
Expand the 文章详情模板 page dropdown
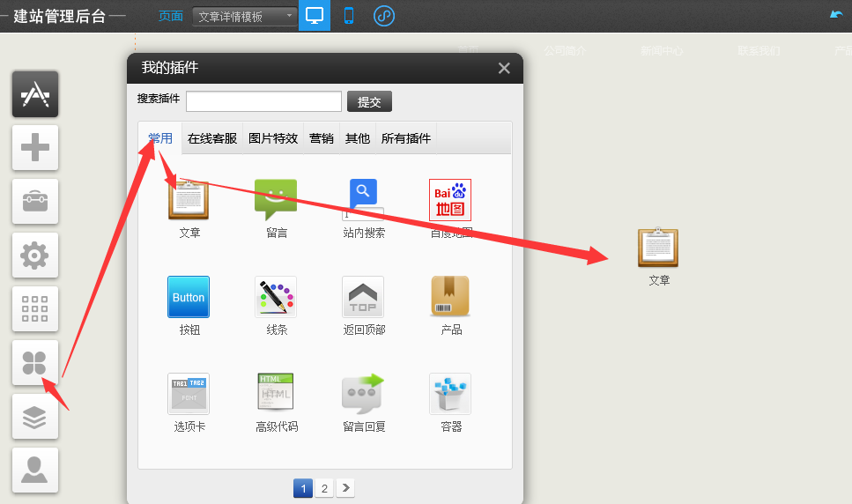(245, 16)
